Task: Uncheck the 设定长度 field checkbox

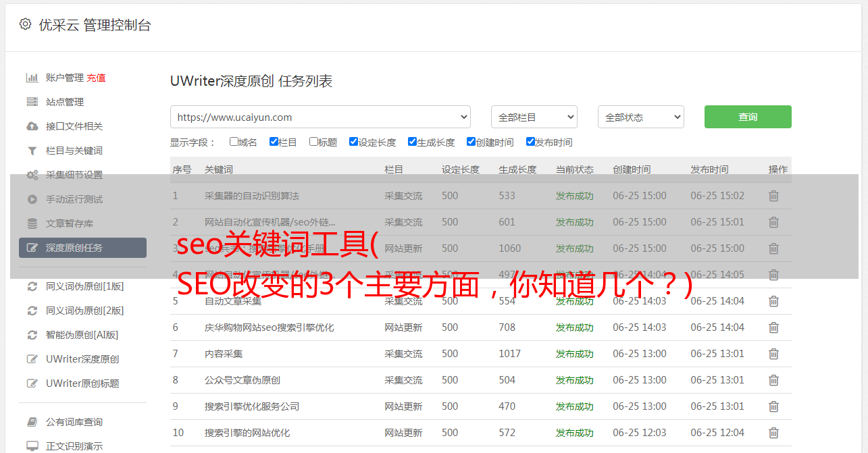Action: coord(353,142)
